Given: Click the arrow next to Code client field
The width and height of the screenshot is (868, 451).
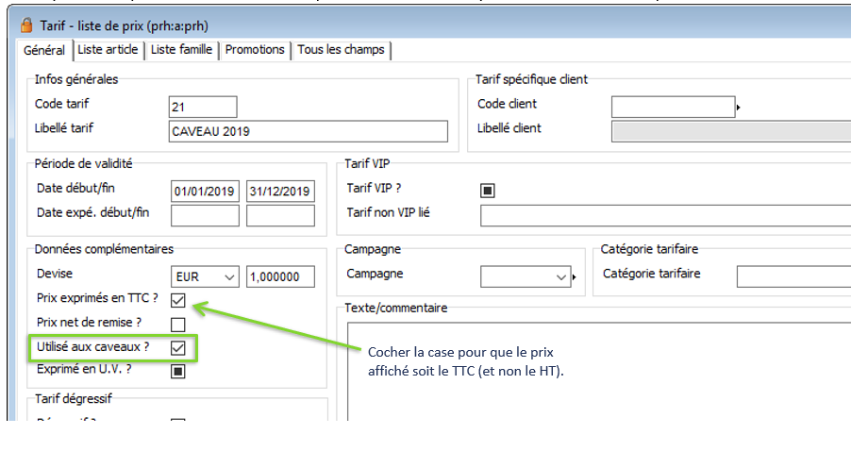Looking at the screenshot, I should [738, 108].
